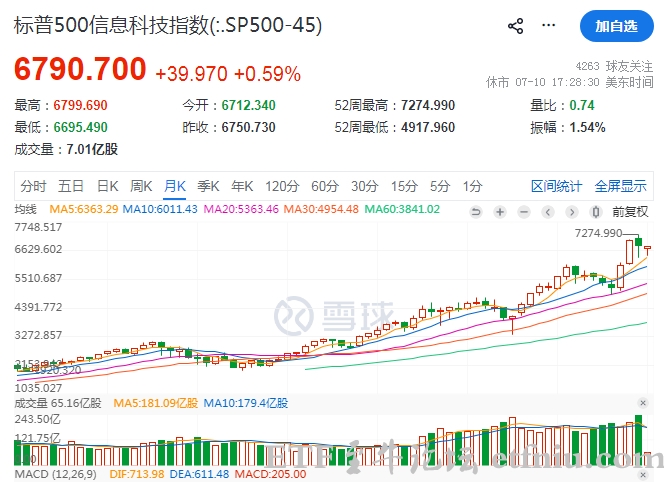
Task: Click the chart reset arrow icon
Action: (476, 212)
